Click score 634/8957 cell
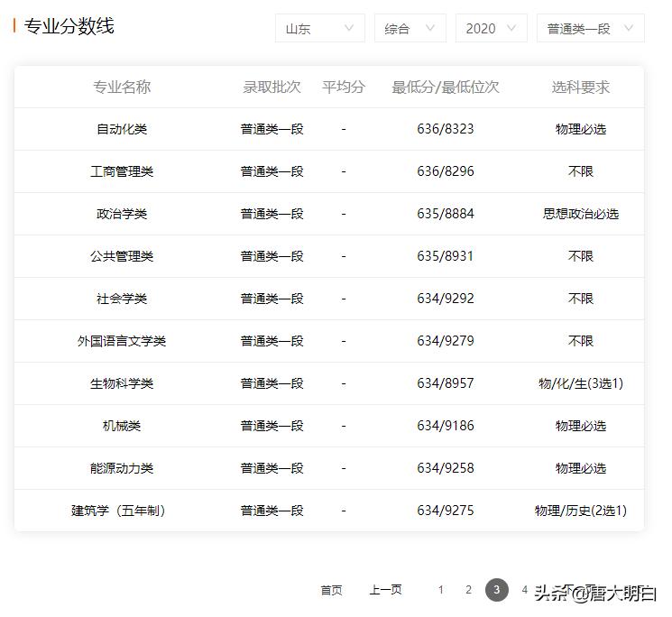The height and width of the screenshot is (617, 672). 446,383
